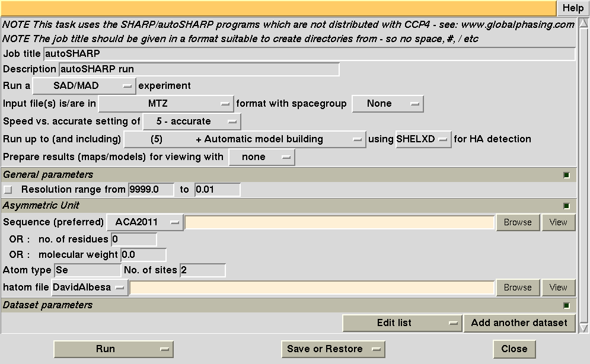Screen dimensions: 590x364
Task: Edit the No. of sites field
Action: click(202, 270)
